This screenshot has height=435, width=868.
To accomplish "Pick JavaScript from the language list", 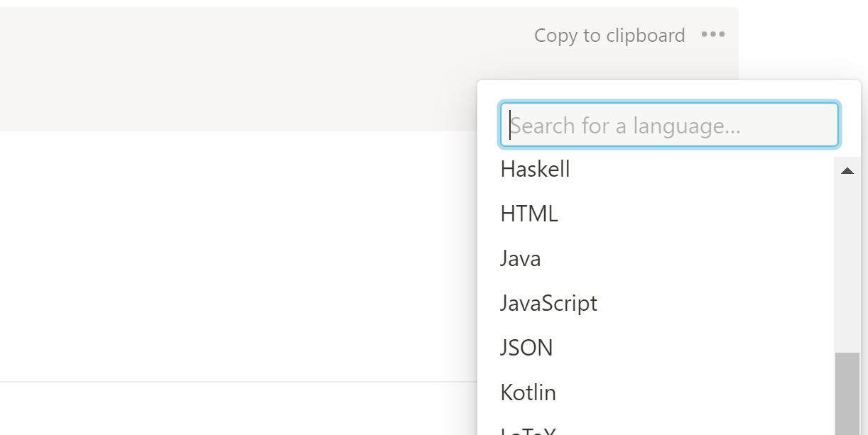I will click(x=548, y=303).
